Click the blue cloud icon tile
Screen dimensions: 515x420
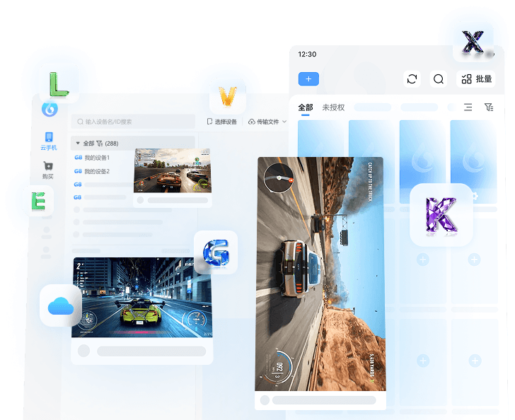[61, 305]
